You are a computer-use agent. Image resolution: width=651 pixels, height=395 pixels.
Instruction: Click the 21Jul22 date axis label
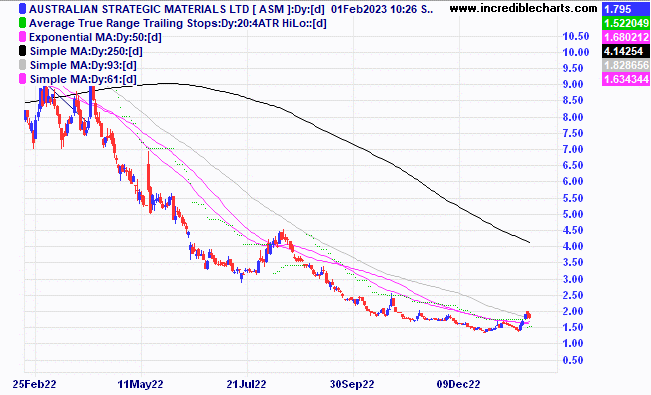pos(246,384)
